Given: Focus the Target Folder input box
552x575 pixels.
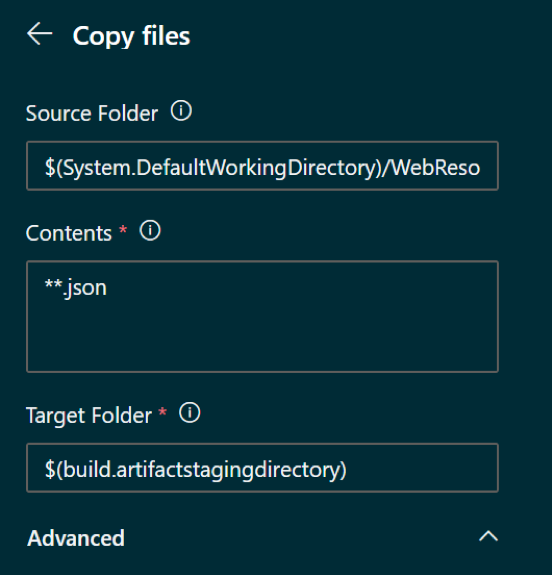Looking at the screenshot, I should pos(262,468).
